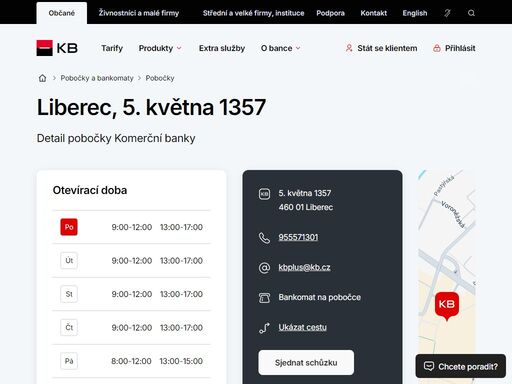Screen dimensions: 512x384
Task: Select Wednesday St day badge
Action: [x=69, y=294]
